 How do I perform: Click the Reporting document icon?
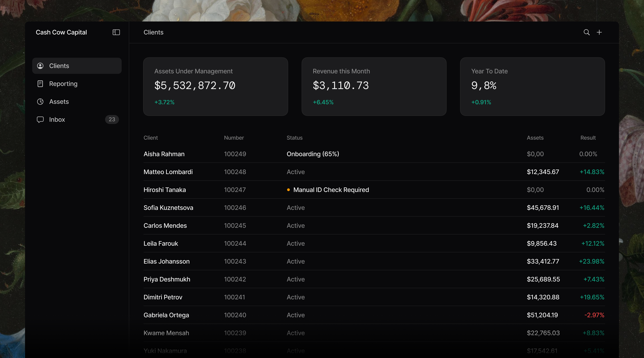[40, 84]
